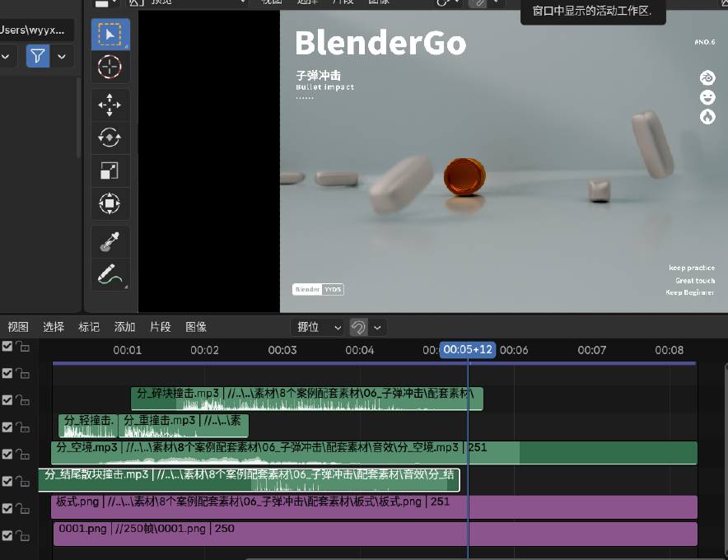Mute the channel containing 分_碎块撞击.mp3
The height and width of the screenshot is (560, 728).
(x=7, y=400)
